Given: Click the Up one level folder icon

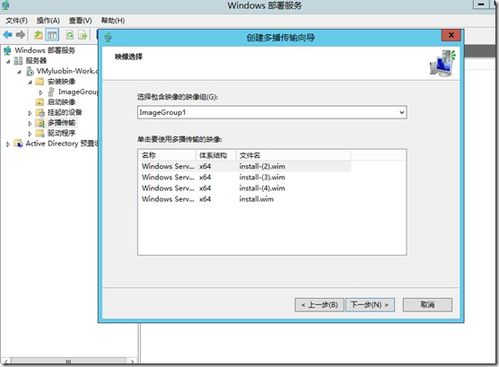Looking at the screenshot, I should [x=38, y=35].
